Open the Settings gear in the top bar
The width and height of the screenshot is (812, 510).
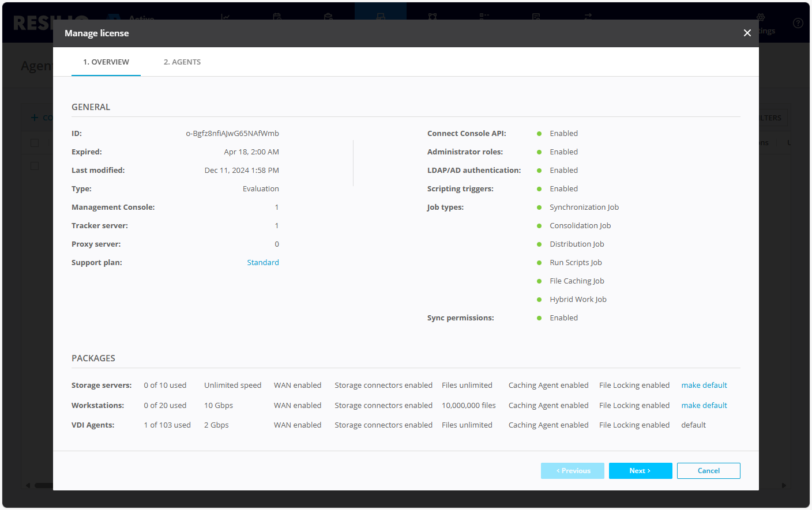tap(761, 18)
